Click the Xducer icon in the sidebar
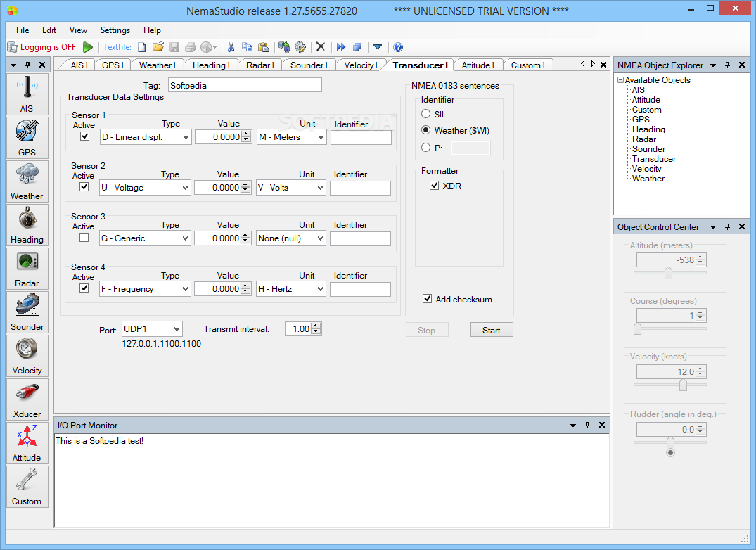Screen dimensions: 756x550 [x=27, y=399]
